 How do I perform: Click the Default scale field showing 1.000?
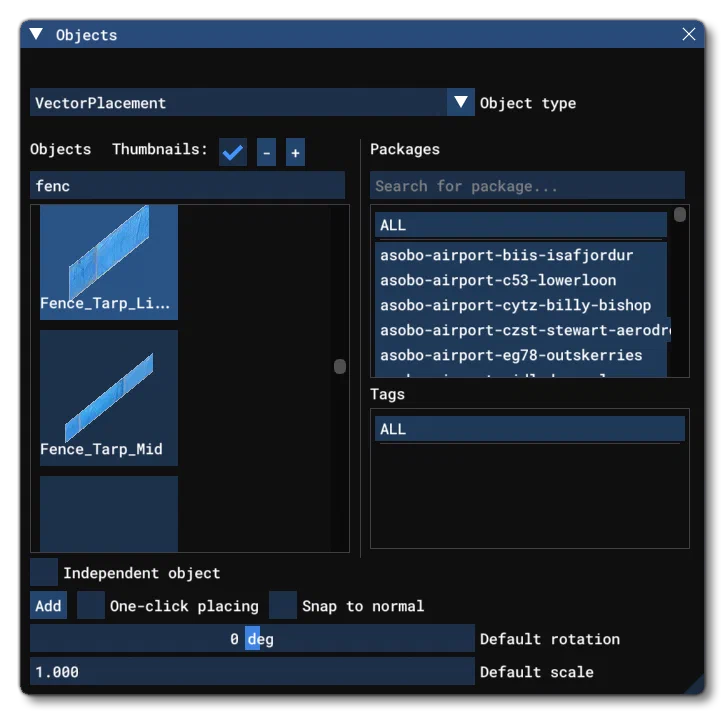[x=252, y=671]
